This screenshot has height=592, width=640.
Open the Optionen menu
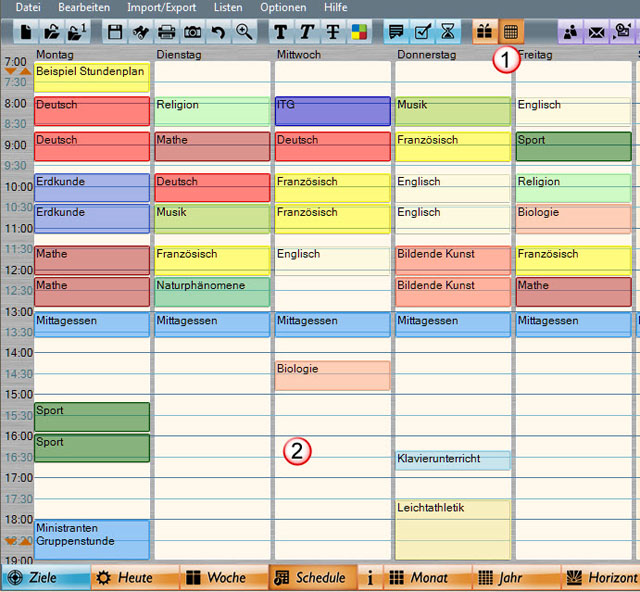(283, 7)
